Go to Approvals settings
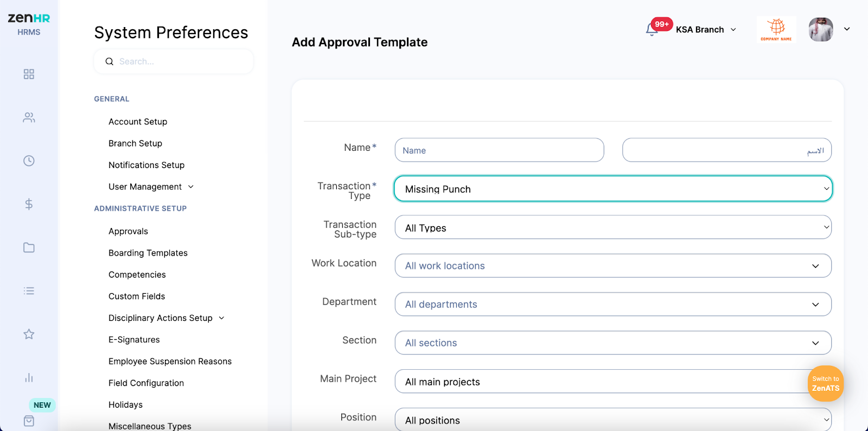Image resolution: width=868 pixels, height=431 pixels. (x=128, y=231)
